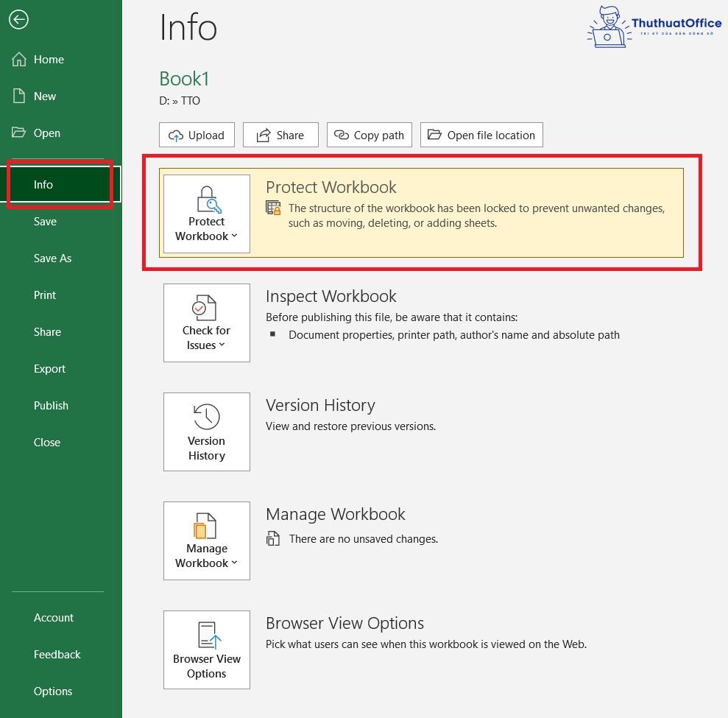
Task: Open the Manage Workbook document icon
Action: [206, 526]
